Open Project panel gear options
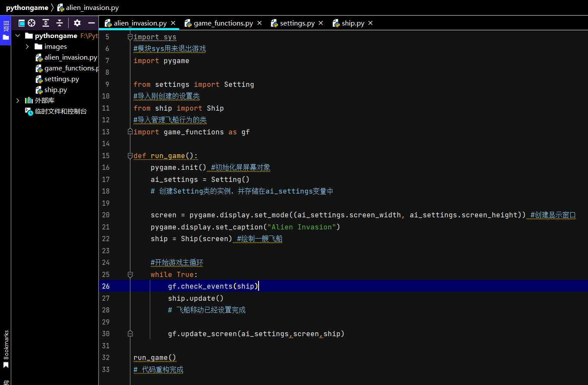The image size is (588, 385). [77, 23]
